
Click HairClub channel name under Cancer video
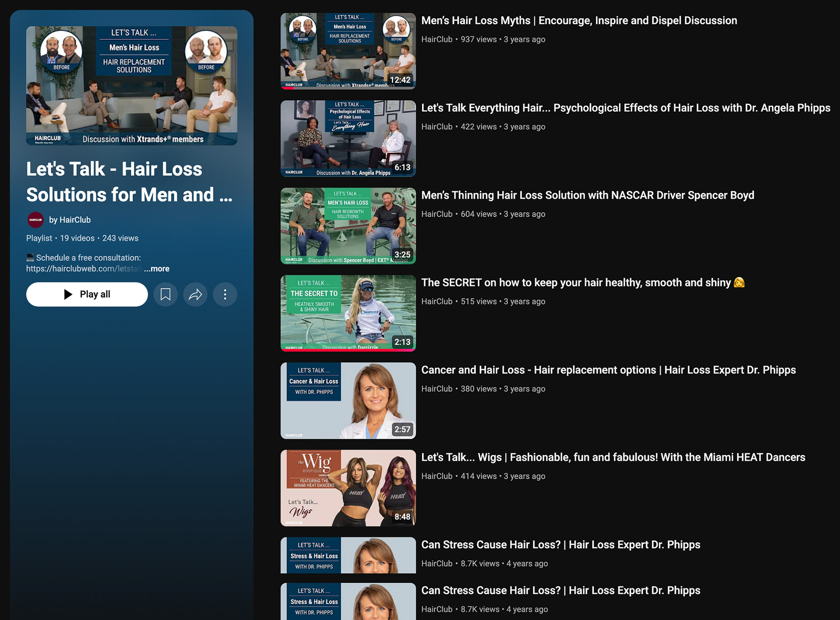pos(437,389)
